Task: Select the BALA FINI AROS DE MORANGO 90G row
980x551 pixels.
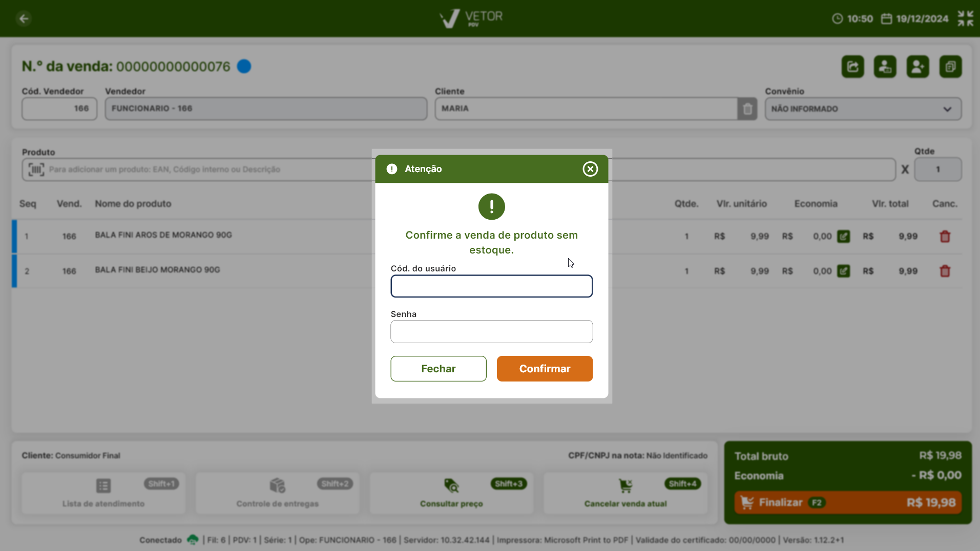Action: click(x=487, y=236)
